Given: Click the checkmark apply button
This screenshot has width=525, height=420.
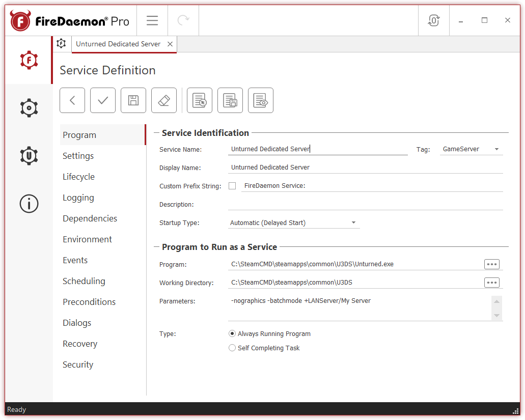Looking at the screenshot, I should [103, 100].
